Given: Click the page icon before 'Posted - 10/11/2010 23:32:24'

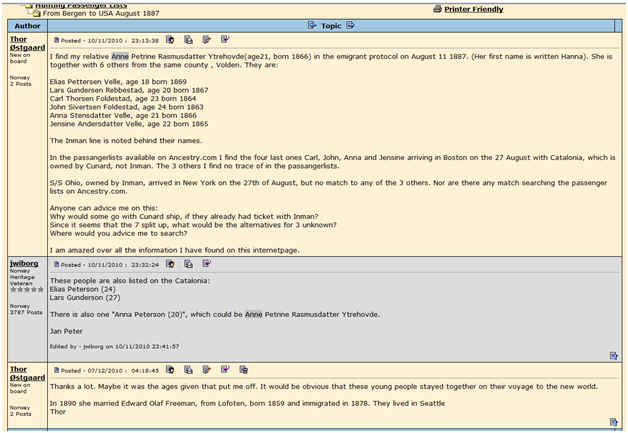Looking at the screenshot, I should coord(56,264).
